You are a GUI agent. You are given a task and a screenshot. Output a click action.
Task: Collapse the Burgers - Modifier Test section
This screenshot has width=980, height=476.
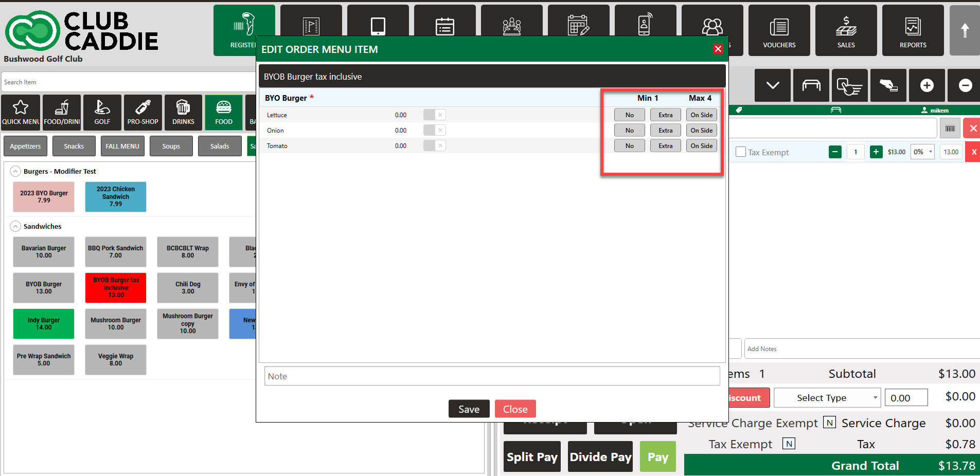point(16,172)
